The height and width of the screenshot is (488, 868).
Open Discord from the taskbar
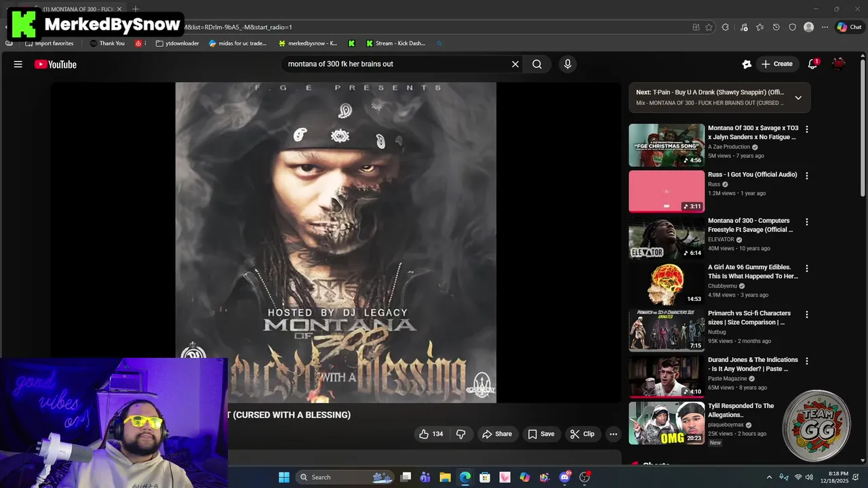coord(565,477)
